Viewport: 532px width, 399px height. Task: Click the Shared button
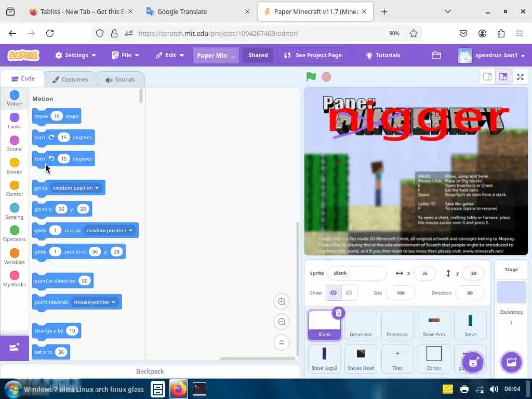click(x=258, y=55)
